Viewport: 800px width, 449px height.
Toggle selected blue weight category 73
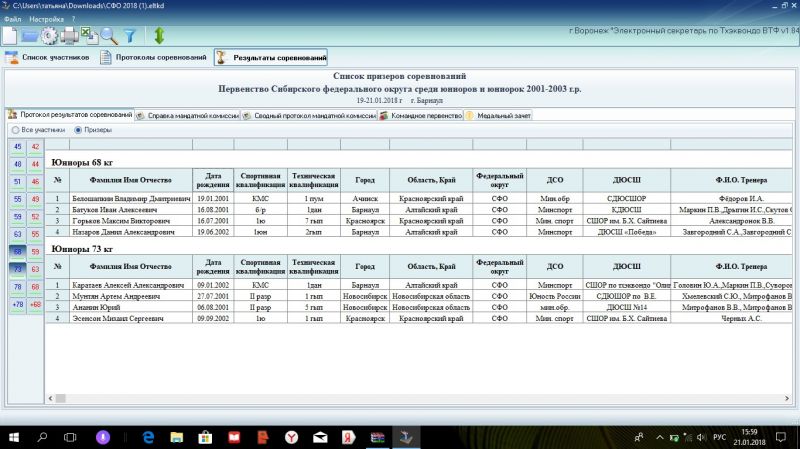[17, 269]
